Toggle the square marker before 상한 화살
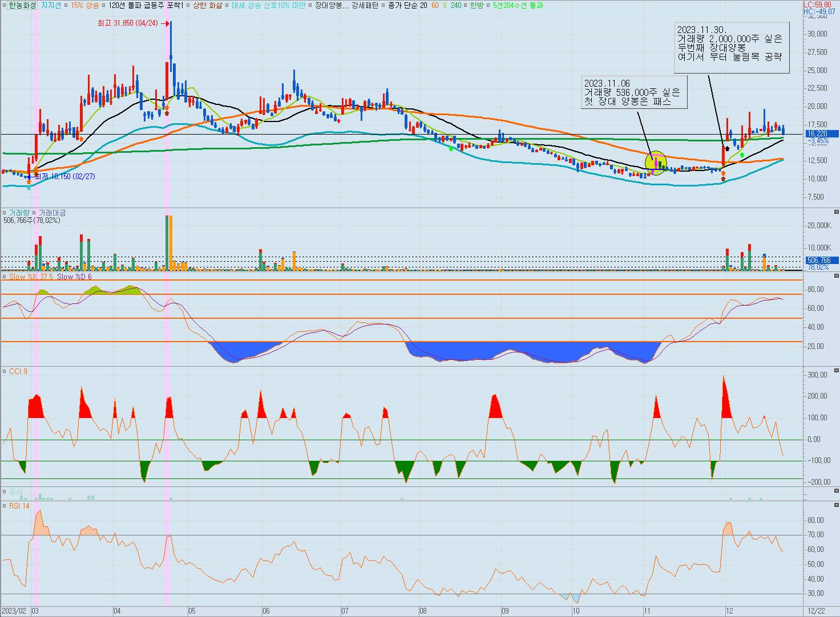 [x=189, y=5]
